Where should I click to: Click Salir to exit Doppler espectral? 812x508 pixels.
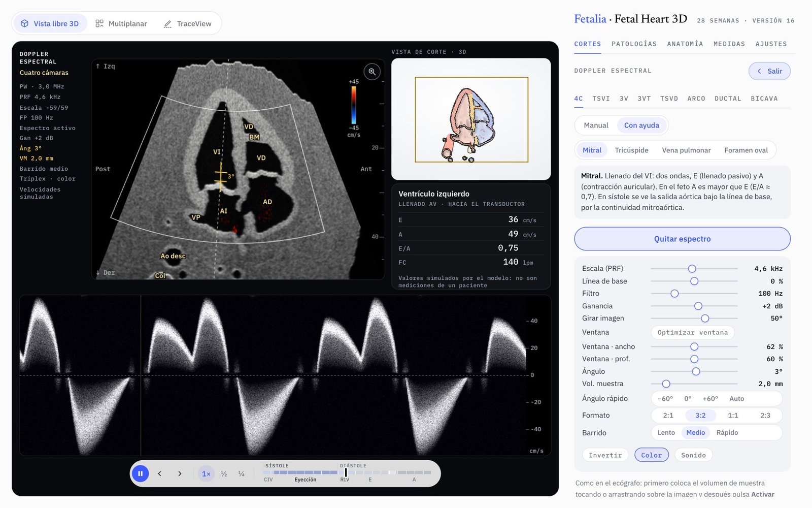point(769,71)
